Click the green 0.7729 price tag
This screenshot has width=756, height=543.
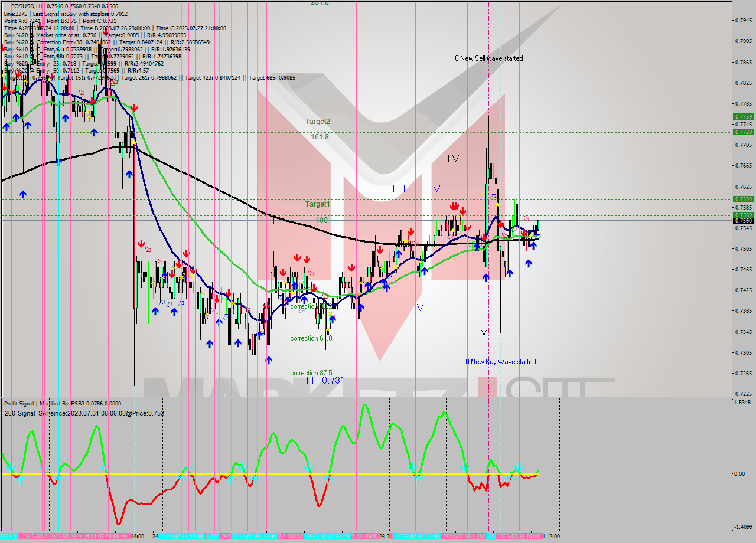coord(743,132)
